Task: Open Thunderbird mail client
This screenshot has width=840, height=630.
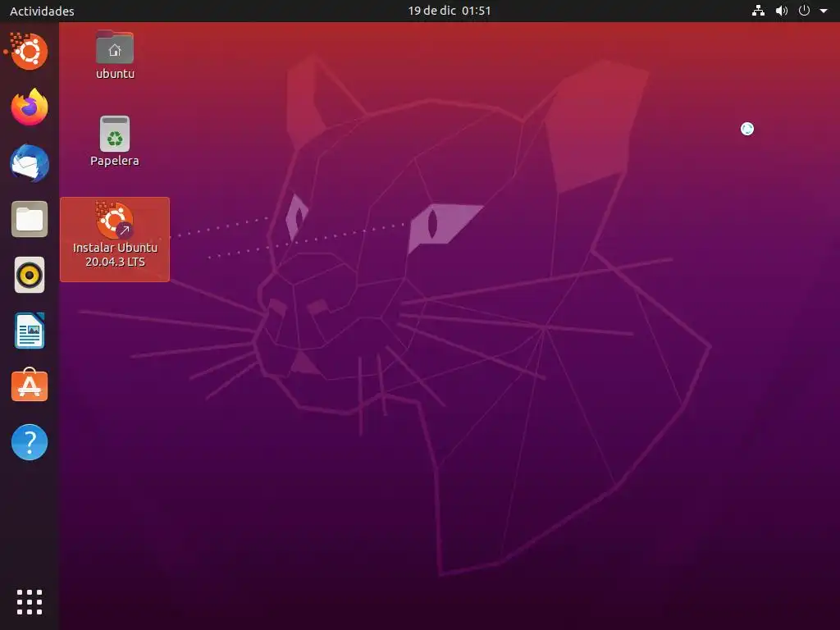Action: click(x=30, y=163)
